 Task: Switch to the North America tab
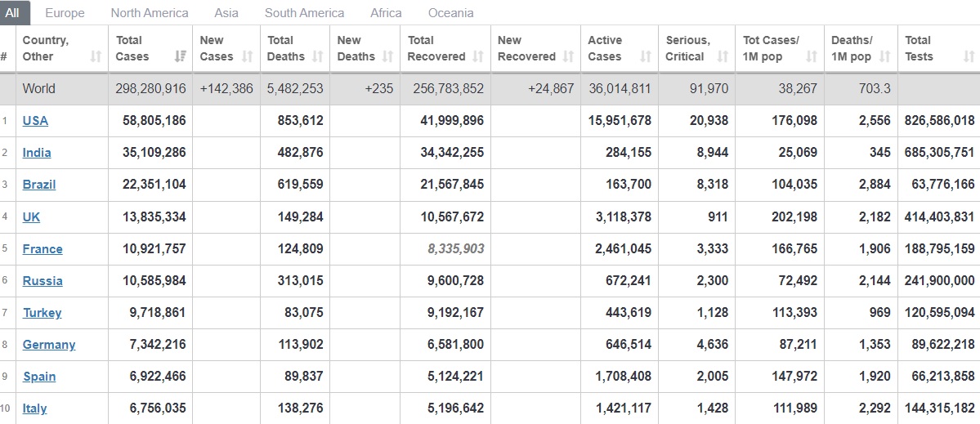(x=150, y=13)
